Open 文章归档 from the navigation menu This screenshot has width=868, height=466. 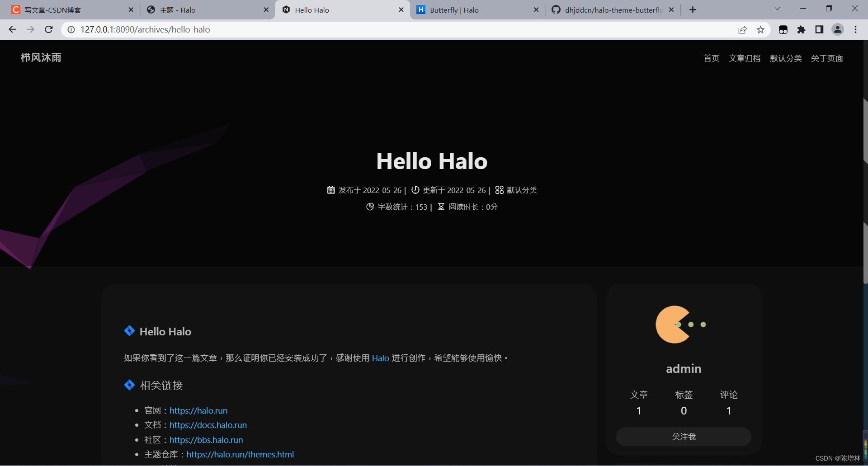pos(745,58)
